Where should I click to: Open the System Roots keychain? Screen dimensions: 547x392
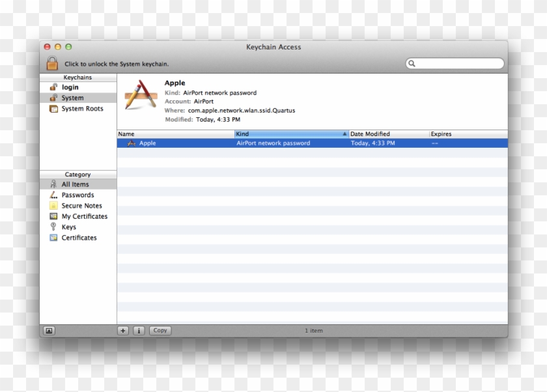tap(82, 109)
